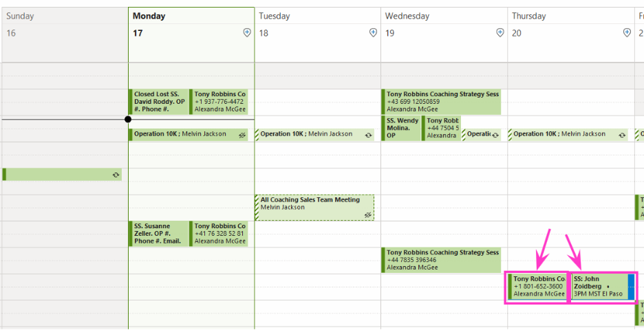This screenshot has width=644, height=330.
Task: Click recurrence icon on Tuesday's Operation 10K
Action: click(368, 135)
